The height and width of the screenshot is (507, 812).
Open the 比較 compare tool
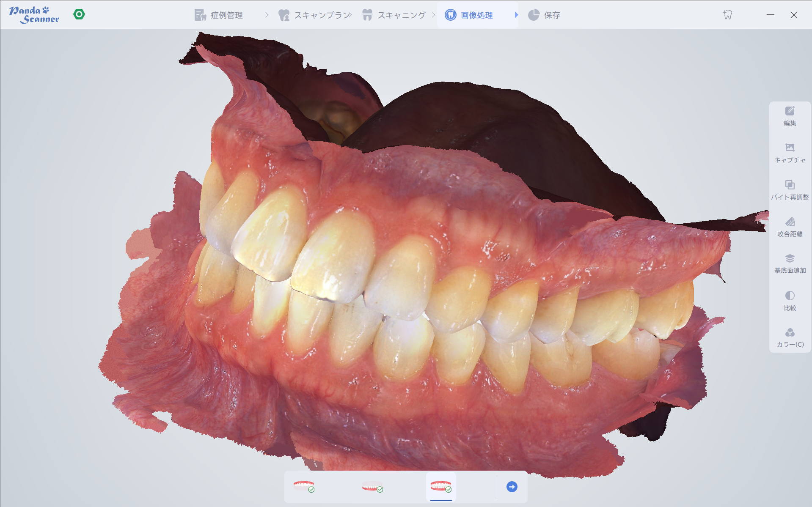click(x=790, y=301)
